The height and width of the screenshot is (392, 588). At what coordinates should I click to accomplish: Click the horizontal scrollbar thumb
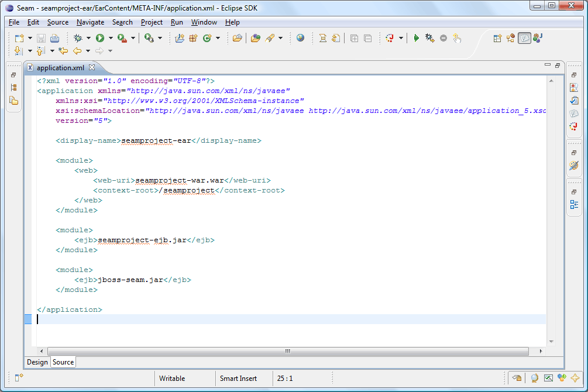point(288,351)
